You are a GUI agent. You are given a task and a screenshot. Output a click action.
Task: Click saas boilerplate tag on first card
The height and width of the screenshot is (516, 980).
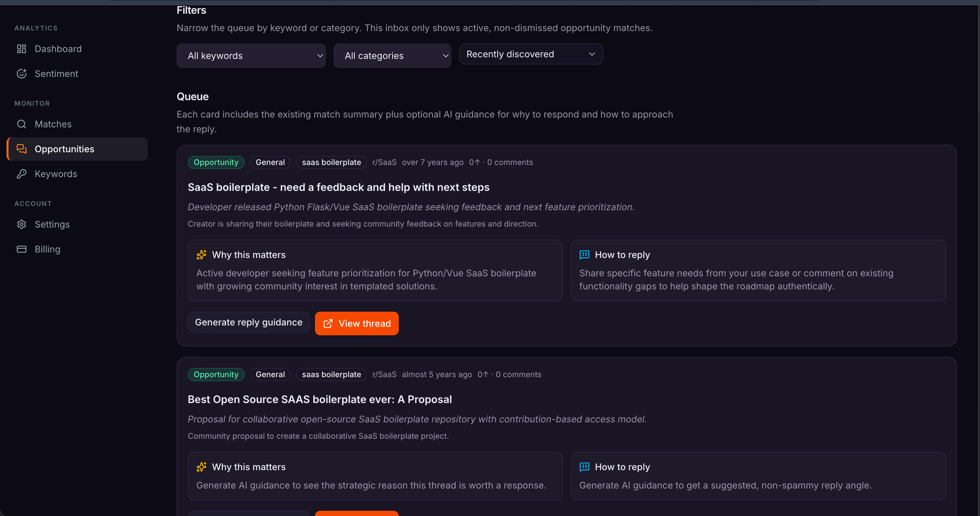[331, 162]
